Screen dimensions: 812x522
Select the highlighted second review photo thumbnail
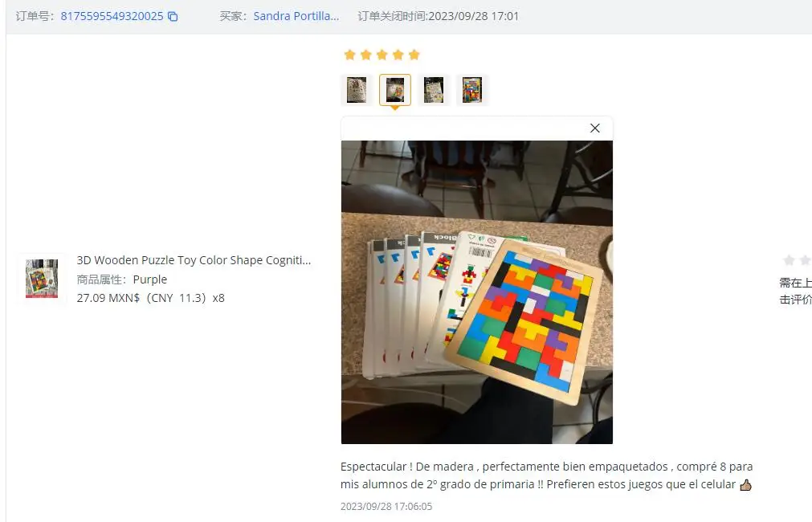395,90
